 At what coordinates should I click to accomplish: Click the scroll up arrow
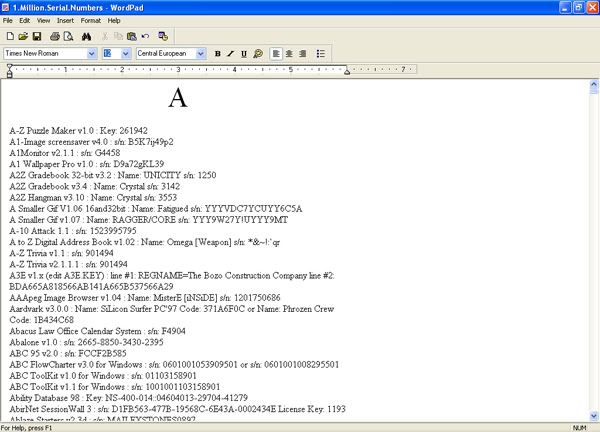click(x=593, y=83)
